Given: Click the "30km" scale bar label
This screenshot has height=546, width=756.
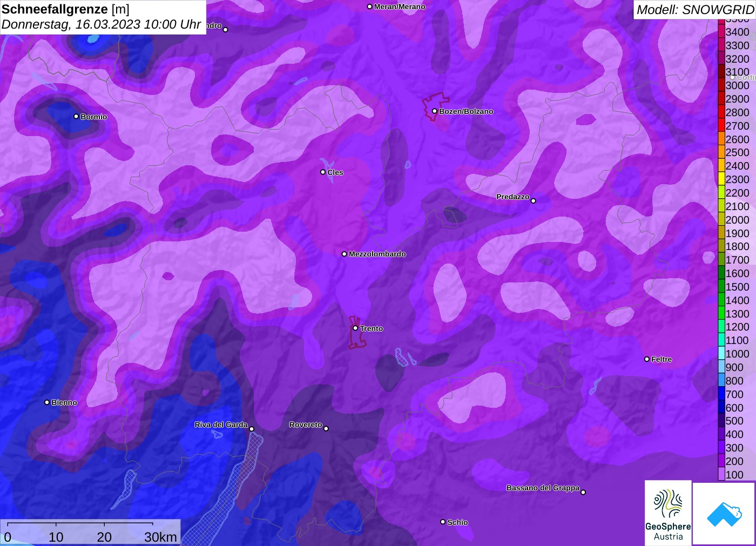Looking at the screenshot, I should (x=160, y=537).
